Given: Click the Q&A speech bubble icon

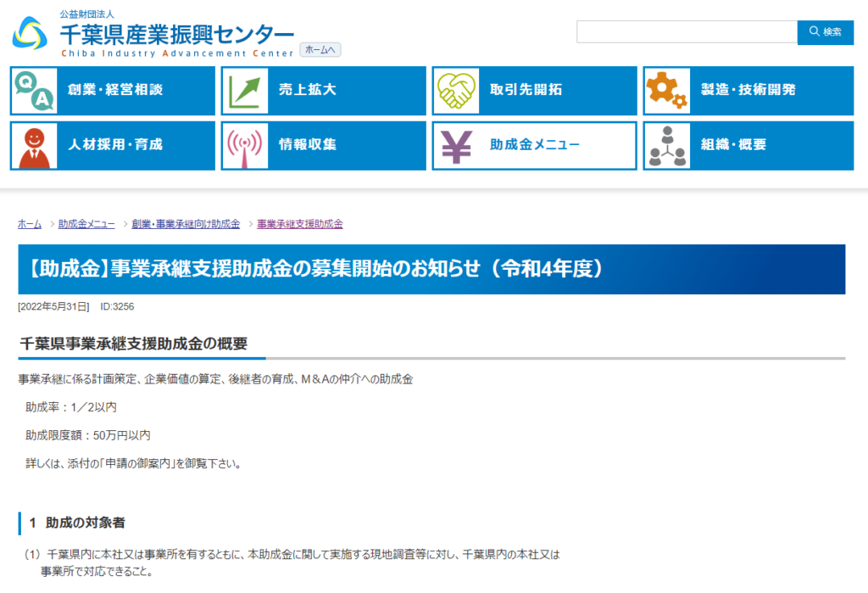Looking at the screenshot, I should (x=35, y=91).
